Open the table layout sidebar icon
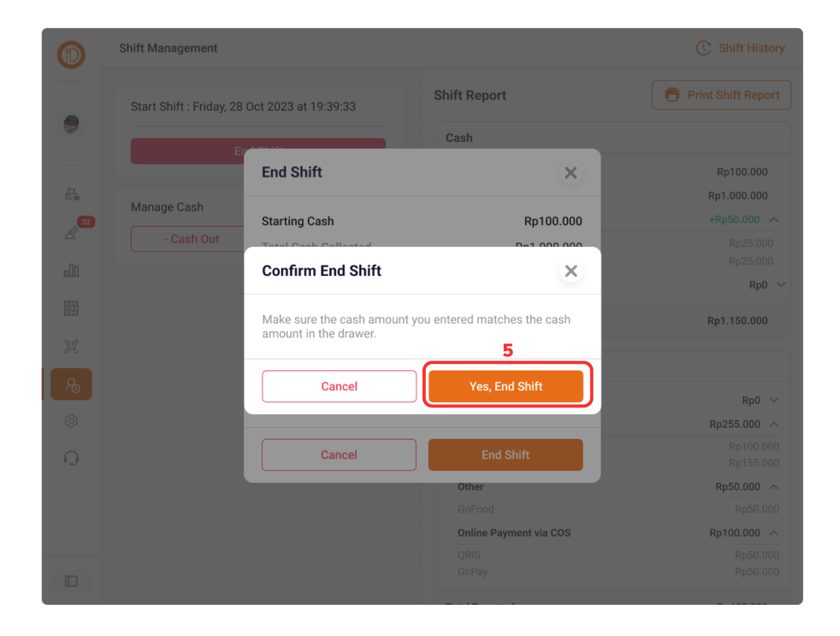840x636 pixels. click(x=71, y=308)
